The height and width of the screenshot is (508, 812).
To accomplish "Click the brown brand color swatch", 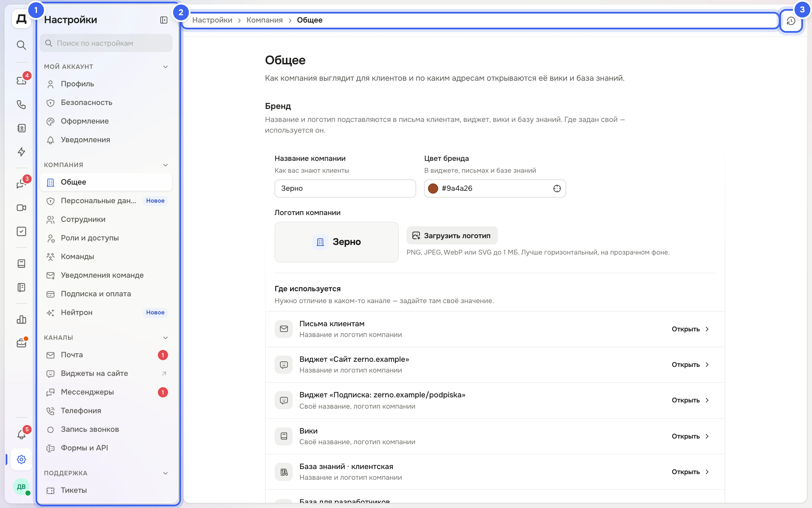I will (x=433, y=189).
